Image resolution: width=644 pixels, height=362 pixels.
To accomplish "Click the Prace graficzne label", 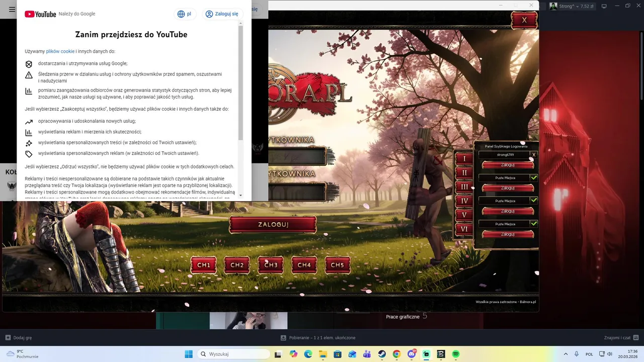I will [x=403, y=317].
